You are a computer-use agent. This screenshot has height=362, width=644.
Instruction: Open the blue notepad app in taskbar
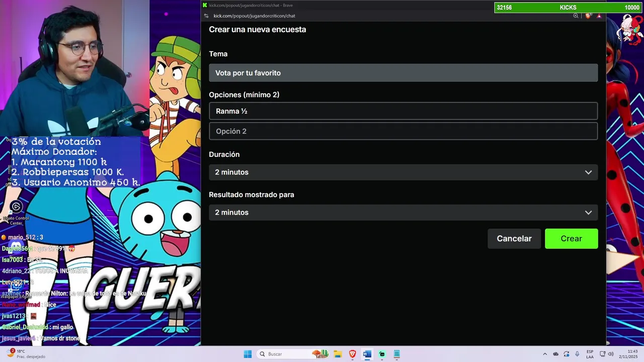[x=396, y=354]
